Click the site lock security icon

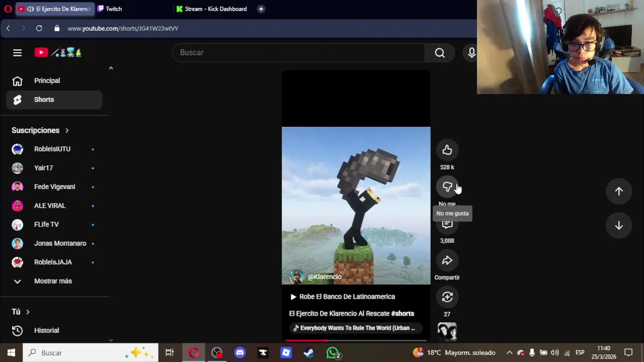(x=57, y=29)
